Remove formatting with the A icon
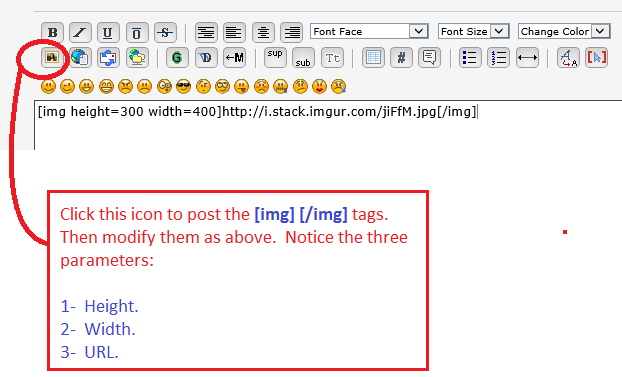 point(568,58)
